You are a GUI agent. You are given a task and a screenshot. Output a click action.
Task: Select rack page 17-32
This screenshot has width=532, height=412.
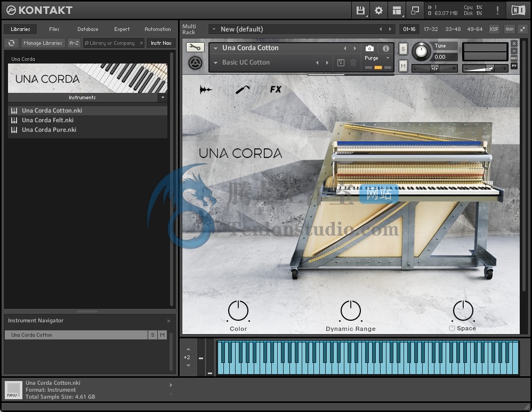(431, 29)
